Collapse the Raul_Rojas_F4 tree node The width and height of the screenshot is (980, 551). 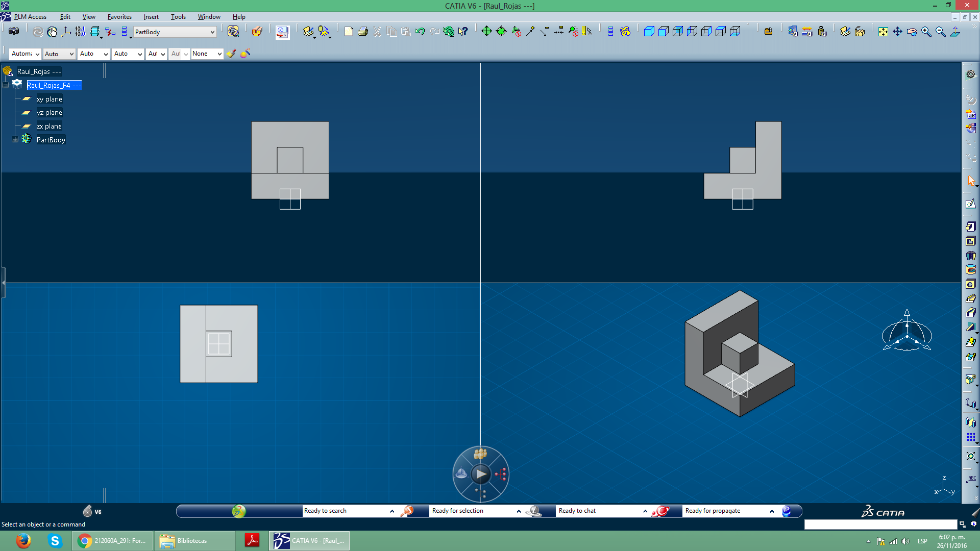tap(5, 85)
